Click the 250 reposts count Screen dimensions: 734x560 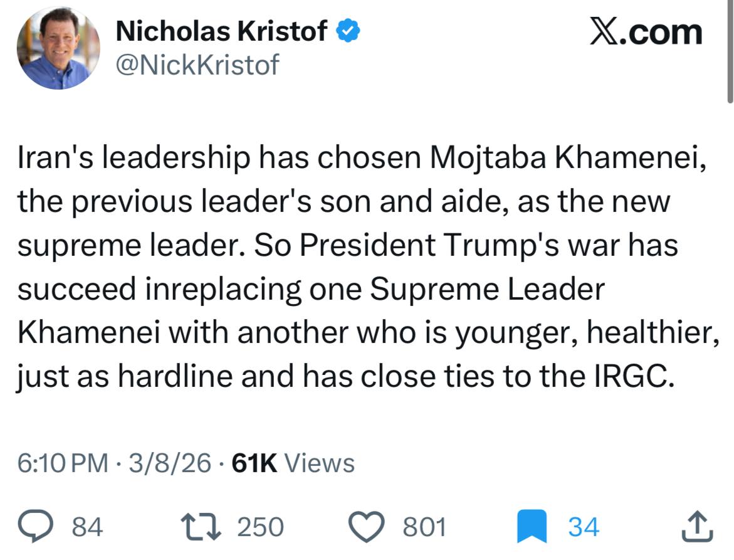click(260, 527)
